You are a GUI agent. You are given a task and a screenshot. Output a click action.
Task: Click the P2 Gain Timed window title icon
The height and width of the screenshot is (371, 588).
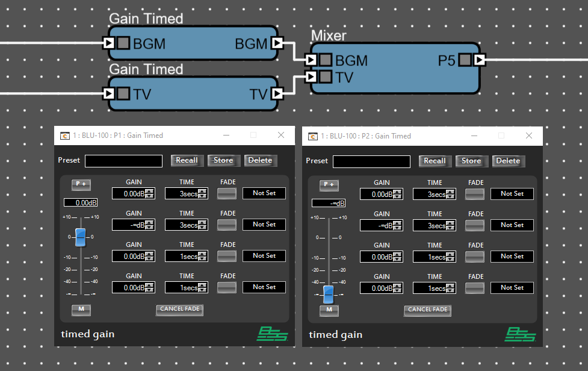(x=313, y=136)
